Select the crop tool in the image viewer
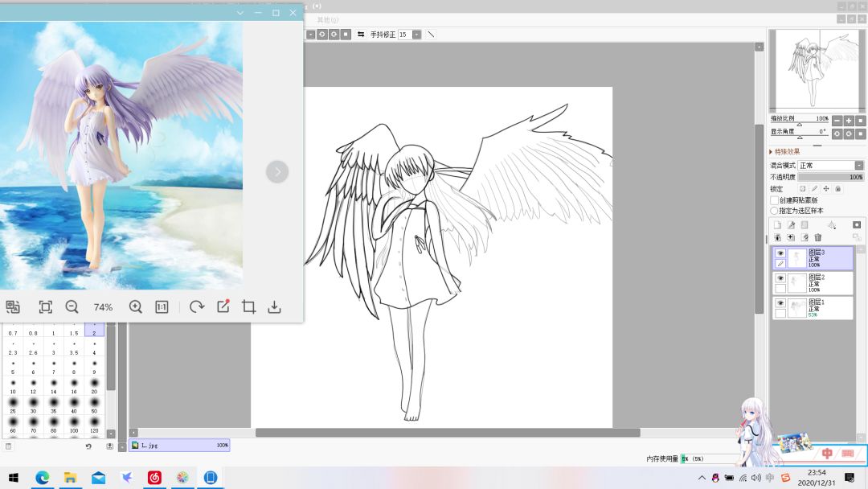The height and width of the screenshot is (489, 868). (x=248, y=306)
